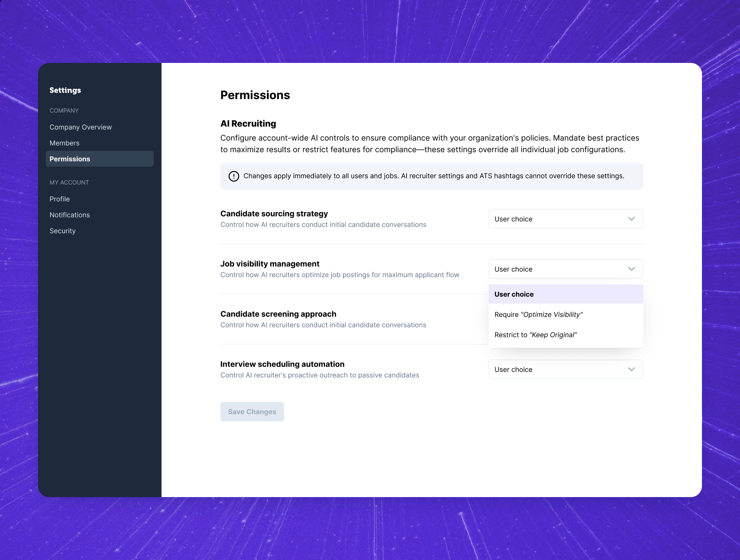
Task: Open the Profile settings page
Action: coord(59,199)
